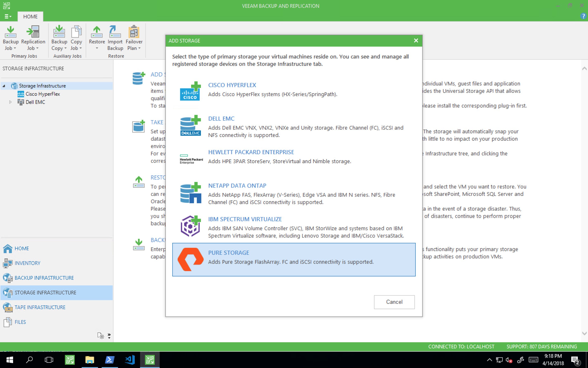
Task: Choose the NetApp Data ONTAP storage icon
Action: (190, 193)
